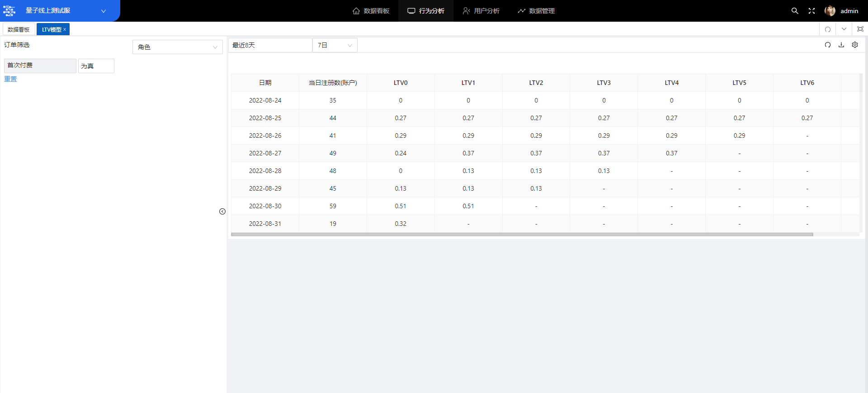Refresh the LTV table data

tap(827, 45)
